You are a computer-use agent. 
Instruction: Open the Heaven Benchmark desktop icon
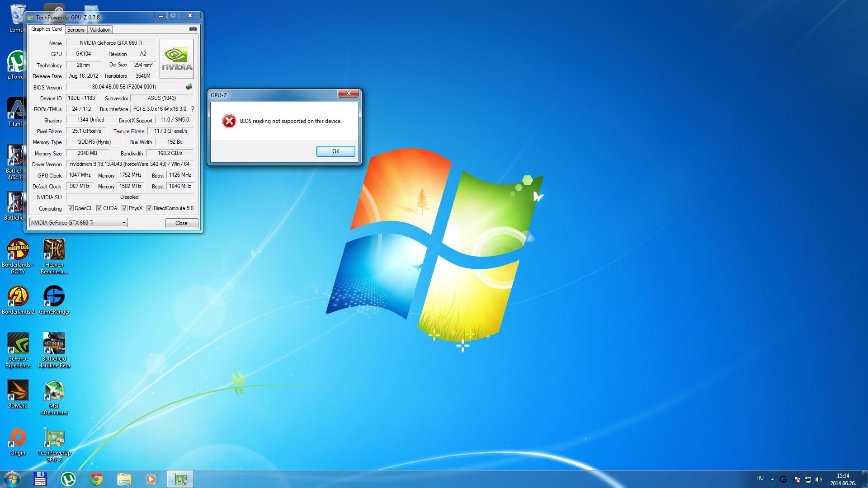(x=54, y=257)
